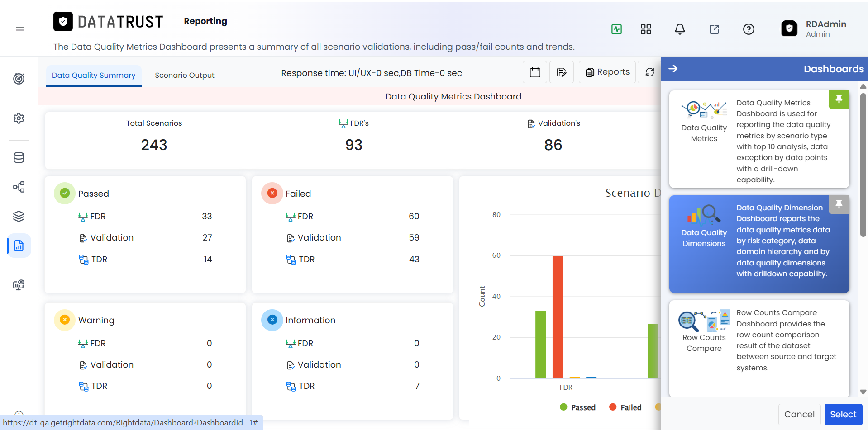The width and height of the screenshot is (868, 430).
Task: Click the refresh icon in toolbar
Action: 649,72
